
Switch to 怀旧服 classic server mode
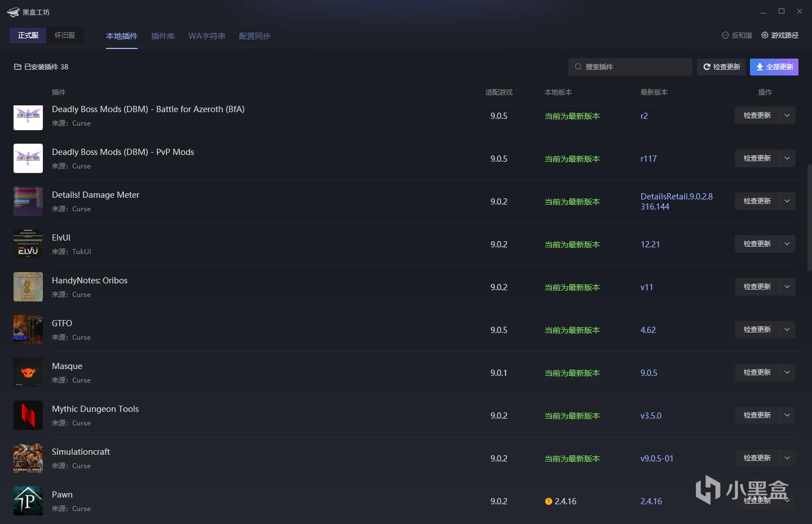pos(65,35)
